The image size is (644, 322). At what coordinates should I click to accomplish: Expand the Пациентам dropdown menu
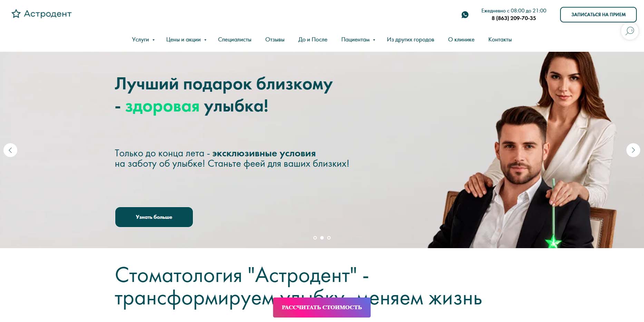pyautogui.click(x=358, y=40)
